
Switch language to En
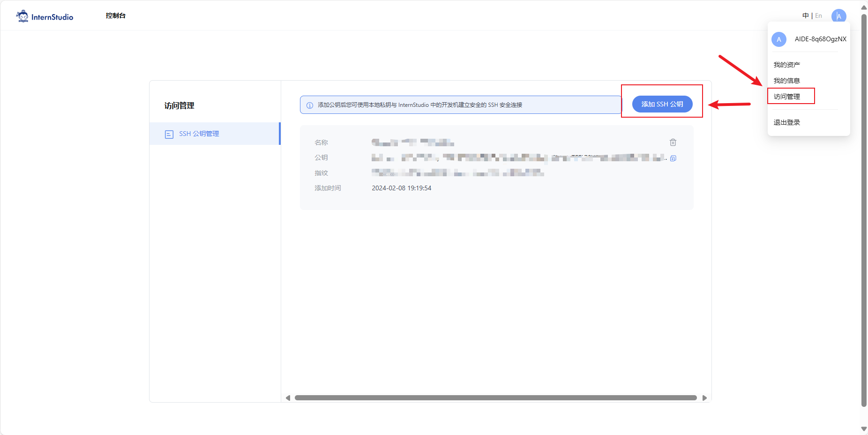pos(818,16)
